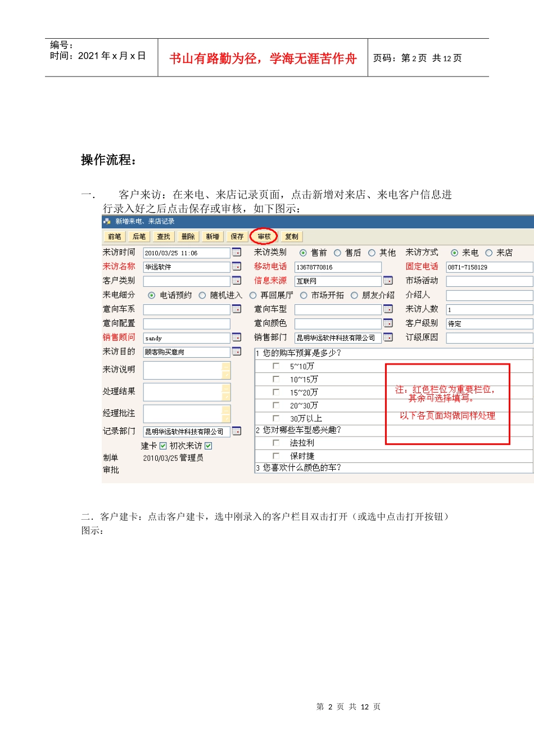Expand the 意向车型 selection list

pos(388,309)
